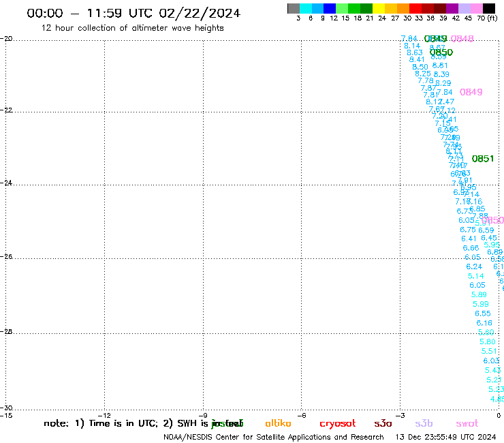Click the '00:00 – 11:59 UTC 02/22/2024' title

pyautogui.click(x=133, y=13)
